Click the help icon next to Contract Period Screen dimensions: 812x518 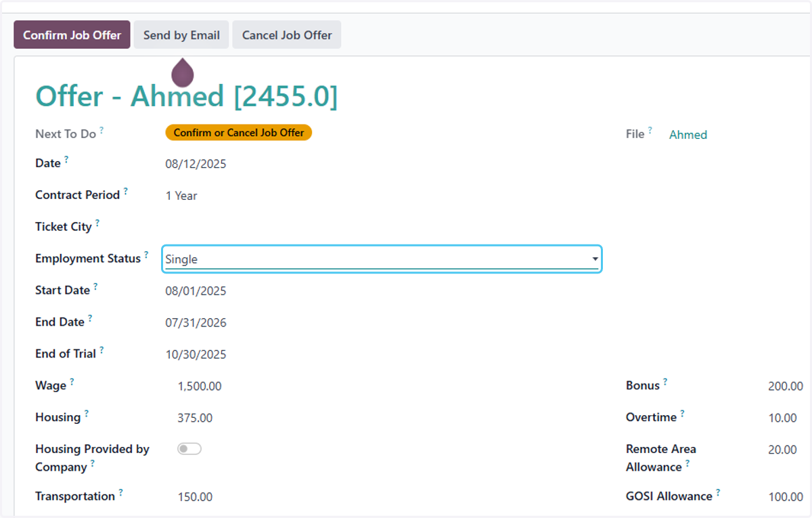125,192
